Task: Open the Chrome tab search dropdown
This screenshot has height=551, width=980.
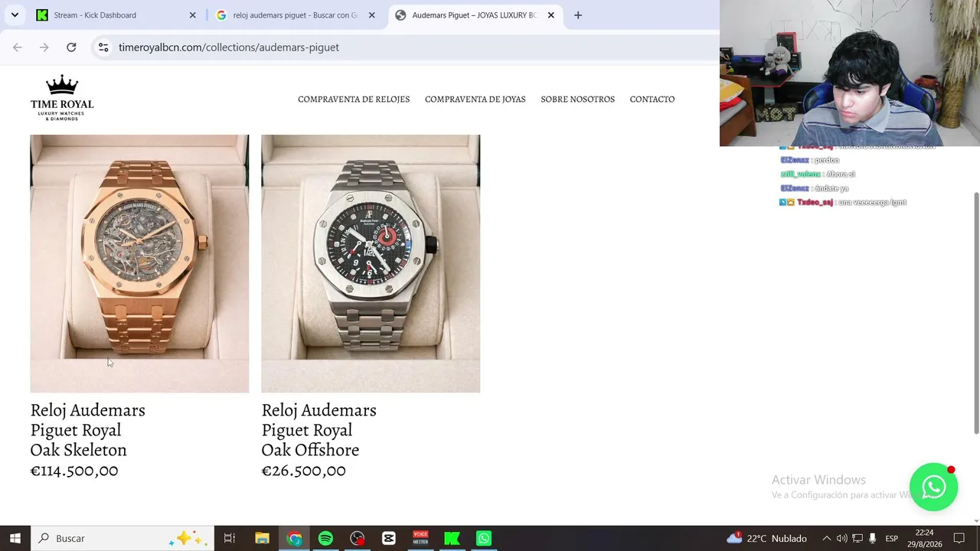Action: click(15, 15)
